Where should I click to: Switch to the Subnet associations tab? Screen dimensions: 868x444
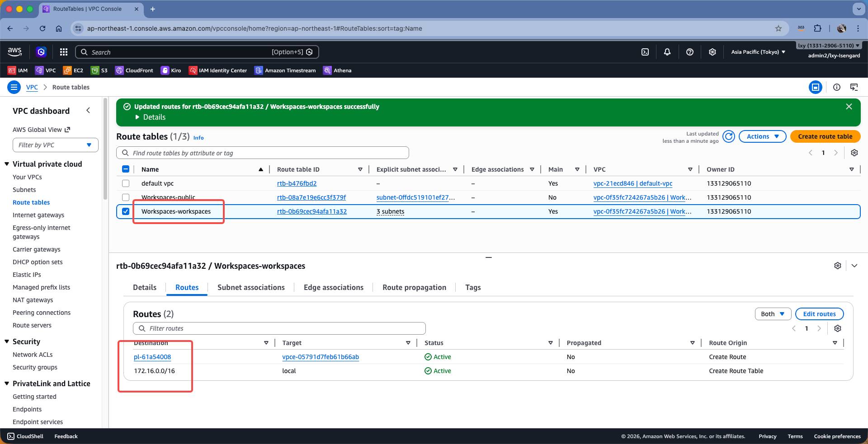pyautogui.click(x=251, y=287)
